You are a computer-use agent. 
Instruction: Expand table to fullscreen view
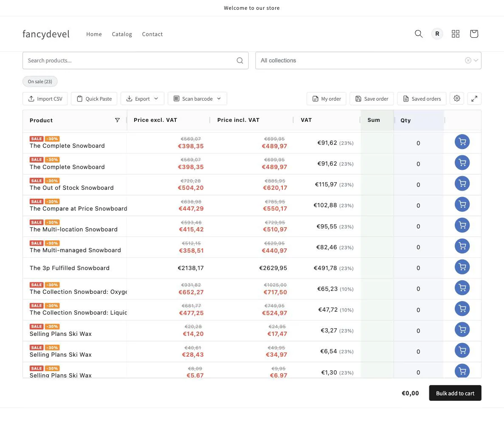coord(474,99)
